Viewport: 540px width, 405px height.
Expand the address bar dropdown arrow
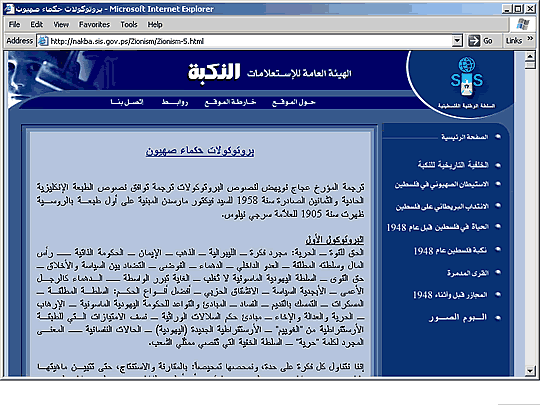click(457, 41)
